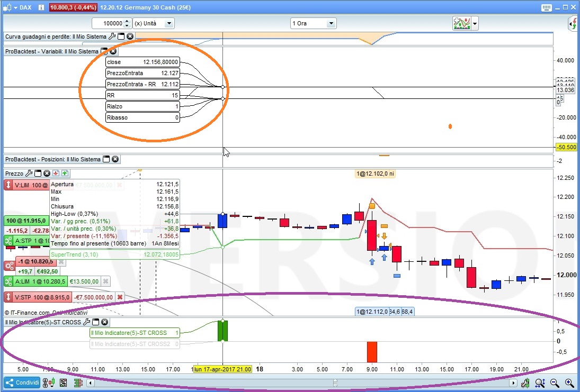Maximize the Prezzo chart panel
The image size is (580, 392).
click(38, 174)
